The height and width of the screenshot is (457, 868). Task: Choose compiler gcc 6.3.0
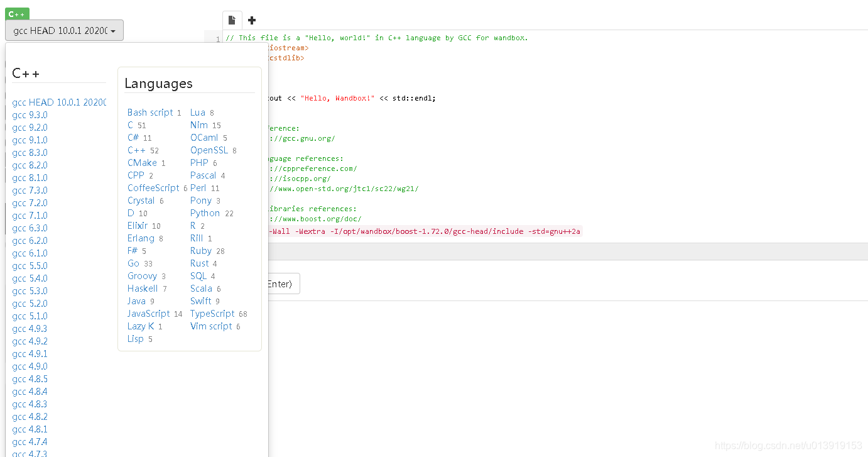coord(30,228)
